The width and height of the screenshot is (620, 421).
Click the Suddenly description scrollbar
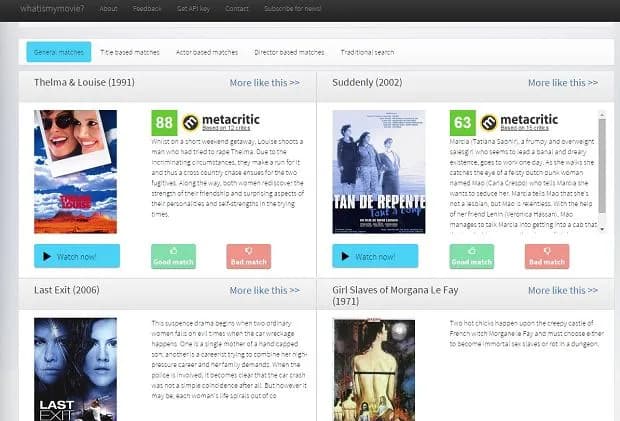click(x=604, y=170)
